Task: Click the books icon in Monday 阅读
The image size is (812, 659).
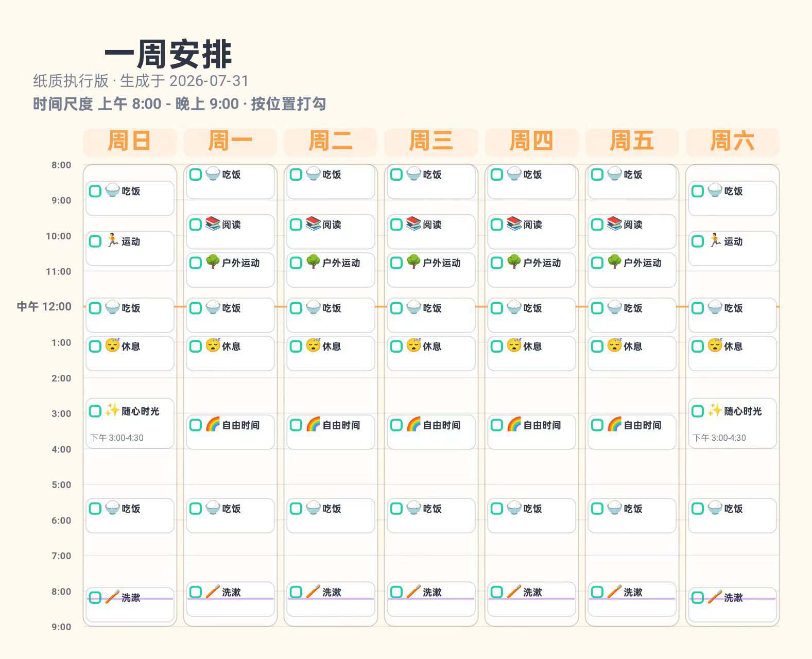Action: point(213,224)
